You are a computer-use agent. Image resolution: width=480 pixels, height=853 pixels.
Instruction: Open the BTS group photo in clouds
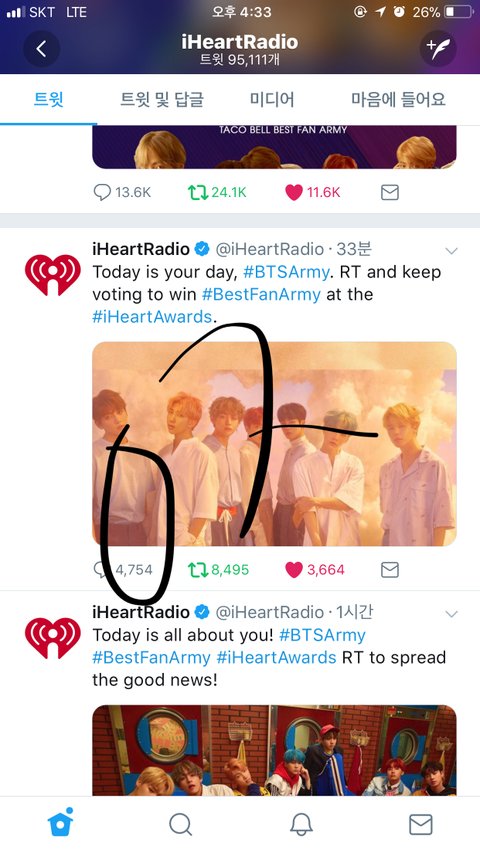(274, 443)
